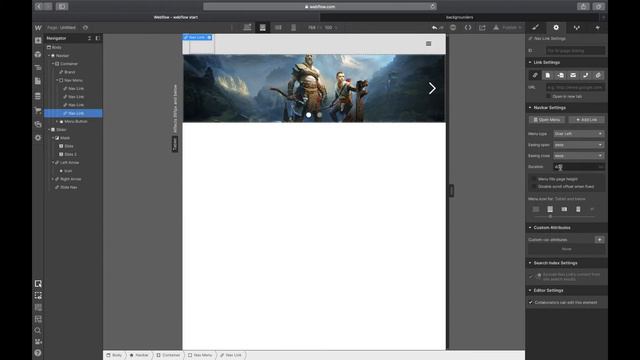
Task: Switch to mobile landscape breakpoint
Action: pyautogui.click(x=278, y=27)
